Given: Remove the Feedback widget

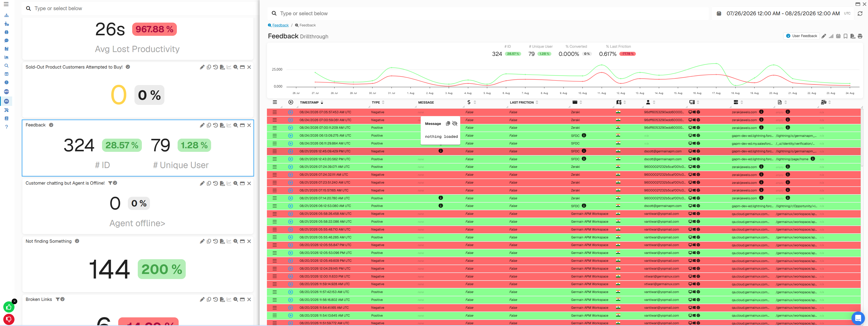Looking at the screenshot, I should (x=249, y=125).
